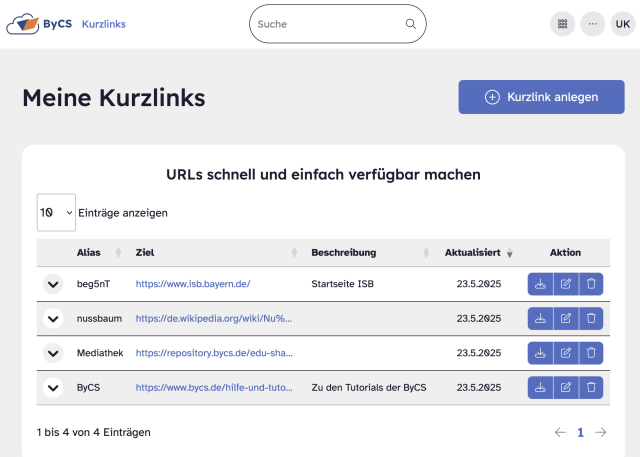The height and width of the screenshot is (457, 640).
Task: Download icon in Mediathek row
Action: [x=540, y=353]
